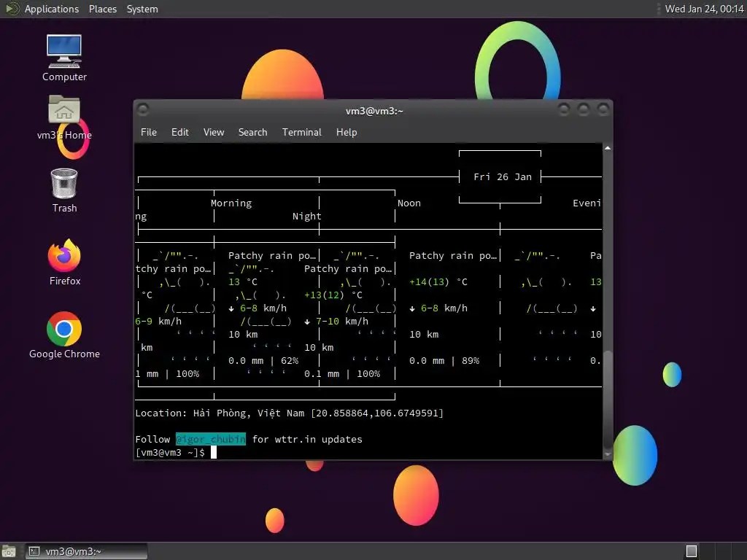747x560 pixels.
Task: Click the terminal vertical scrollbar thumb
Action: click(608, 399)
